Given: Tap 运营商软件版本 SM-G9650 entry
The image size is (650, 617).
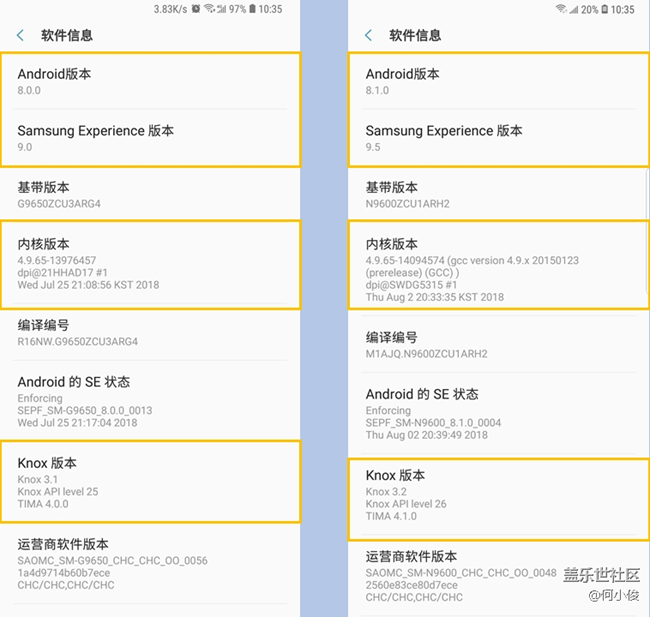Looking at the screenshot, I should (150, 564).
